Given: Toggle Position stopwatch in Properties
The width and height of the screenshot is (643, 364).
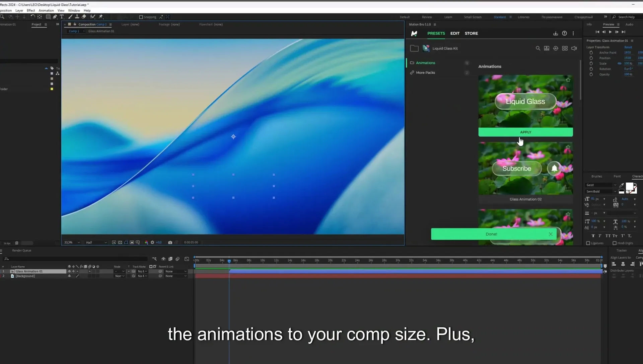Looking at the screenshot, I should (x=591, y=58).
